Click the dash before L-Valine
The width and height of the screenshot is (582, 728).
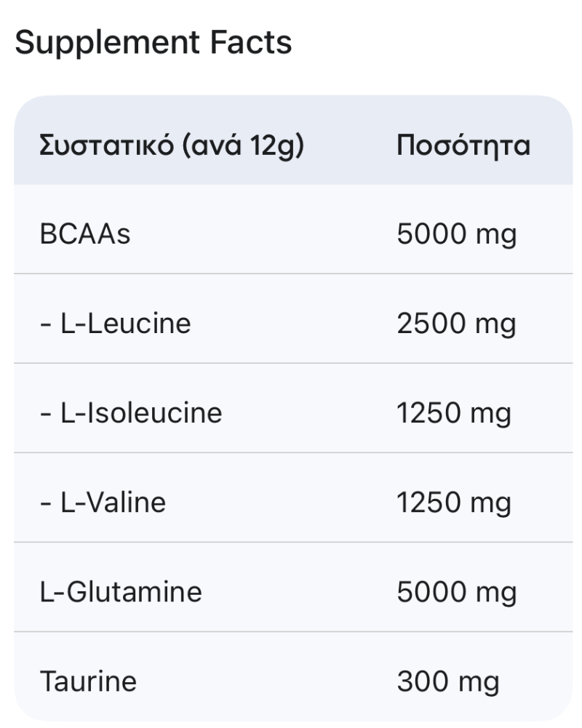[45, 504]
